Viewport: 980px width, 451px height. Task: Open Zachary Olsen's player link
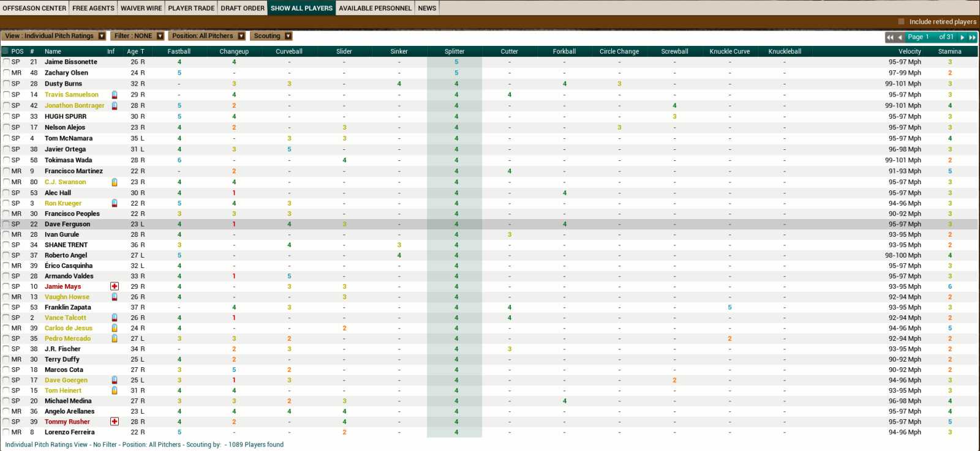pyautogui.click(x=66, y=73)
